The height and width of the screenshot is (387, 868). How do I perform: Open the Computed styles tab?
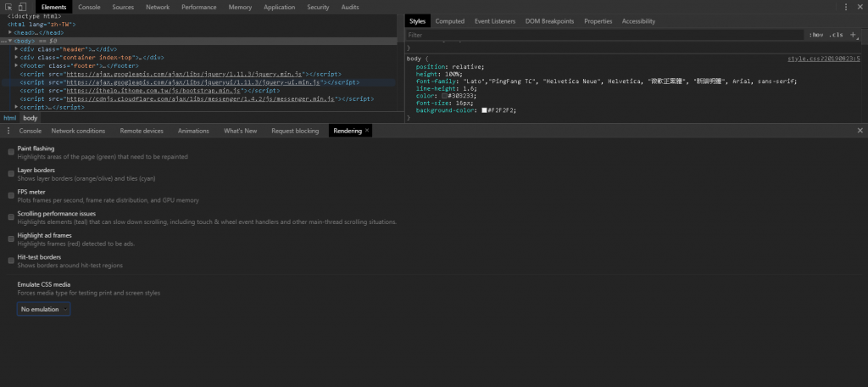click(x=449, y=21)
